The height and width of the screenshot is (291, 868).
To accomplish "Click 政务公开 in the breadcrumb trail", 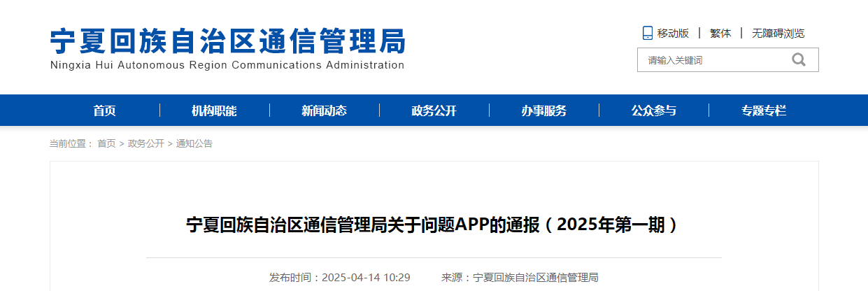I will point(145,143).
